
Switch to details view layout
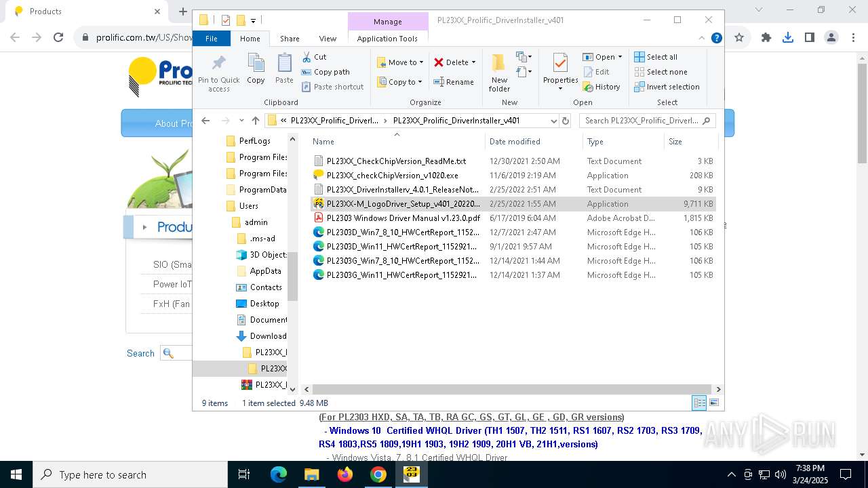(699, 403)
